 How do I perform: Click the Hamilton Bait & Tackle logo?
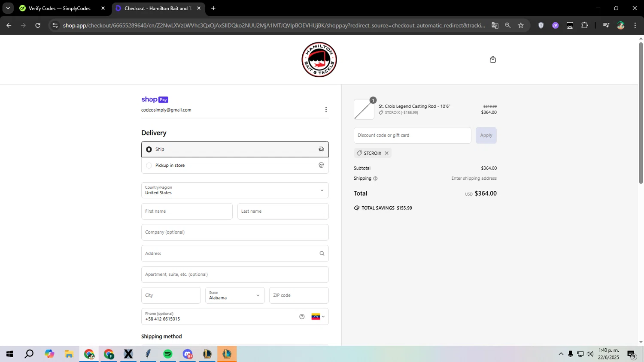click(x=319, y=60)
